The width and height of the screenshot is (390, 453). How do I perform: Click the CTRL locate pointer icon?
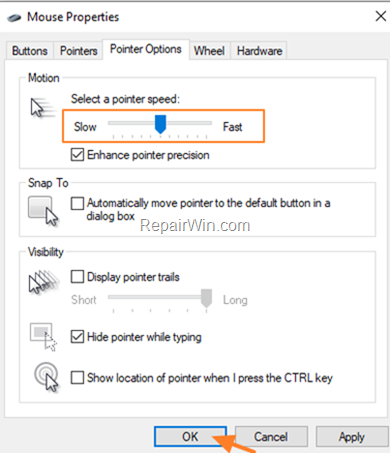click(x=46, y=377)
